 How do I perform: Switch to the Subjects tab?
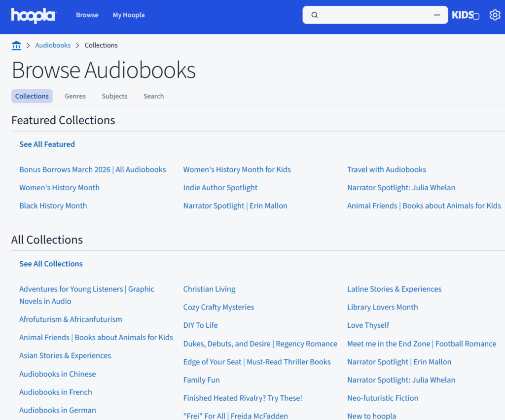click(114, 96)
